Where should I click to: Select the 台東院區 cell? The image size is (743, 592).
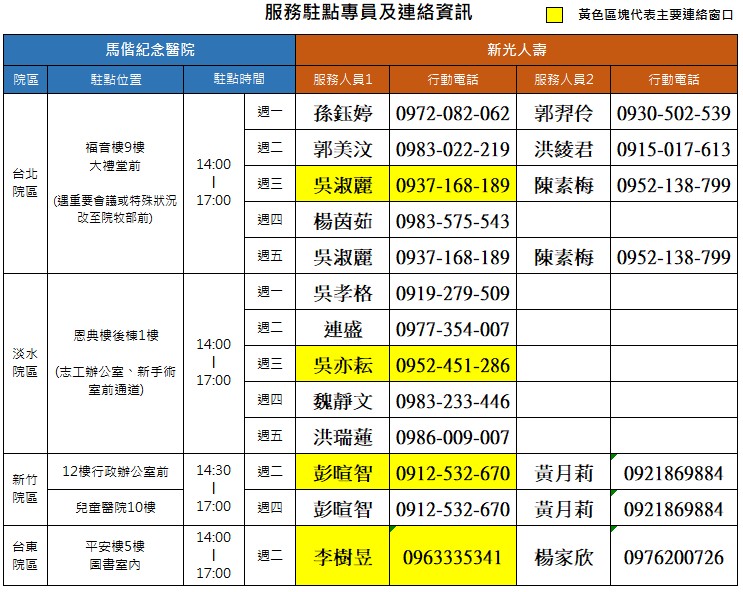26,556
